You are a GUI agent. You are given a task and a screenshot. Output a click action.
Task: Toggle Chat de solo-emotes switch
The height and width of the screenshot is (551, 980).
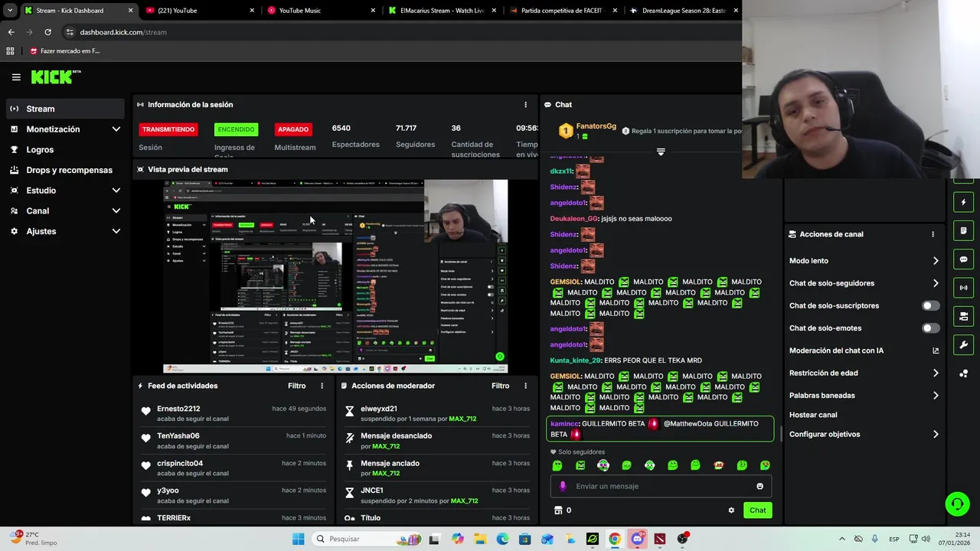930,328
